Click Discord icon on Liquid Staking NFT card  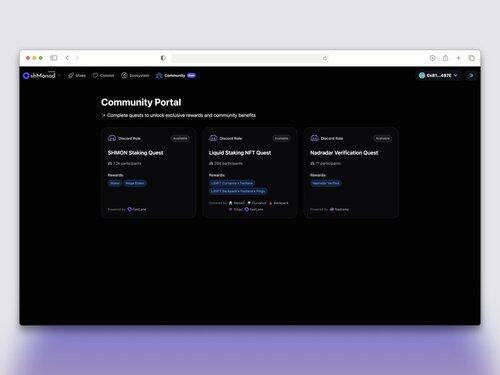[x=213, y=138]
